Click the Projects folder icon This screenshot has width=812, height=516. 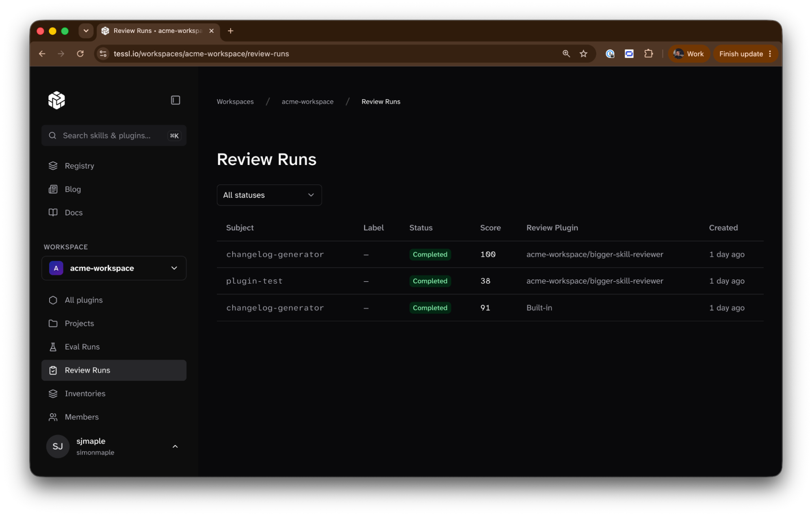pyautogui.click(x=53, y=323)
